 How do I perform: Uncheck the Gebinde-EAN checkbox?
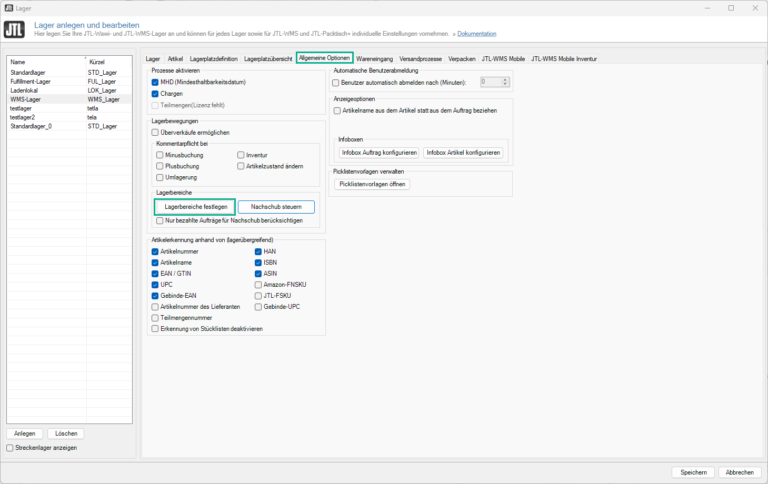[x=155, y=296]
